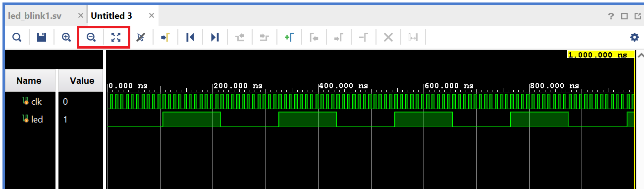Go to time zero in waveform

[x=190, y=37]
